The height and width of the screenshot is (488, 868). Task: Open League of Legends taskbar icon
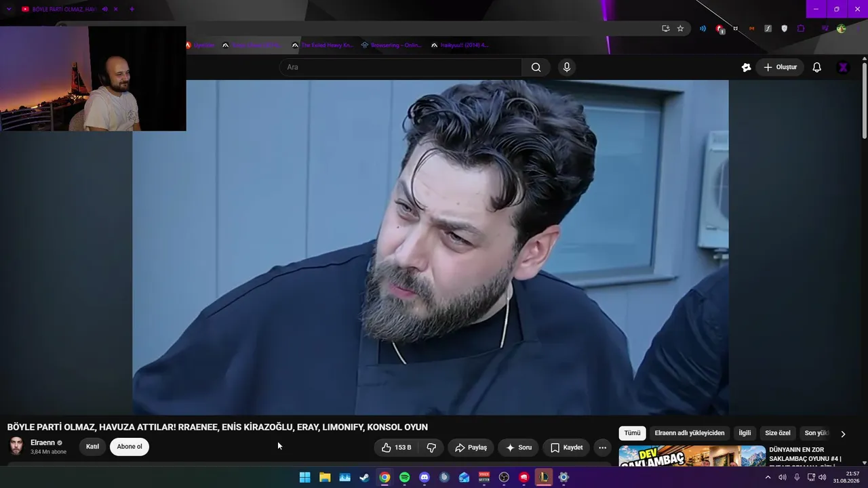(544, 477)
